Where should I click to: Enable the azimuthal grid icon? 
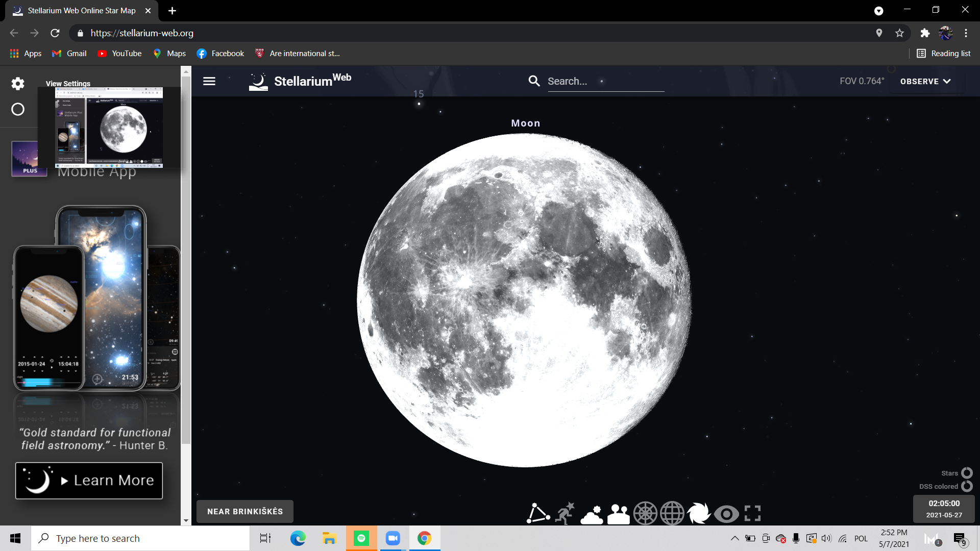click(645, 513)
